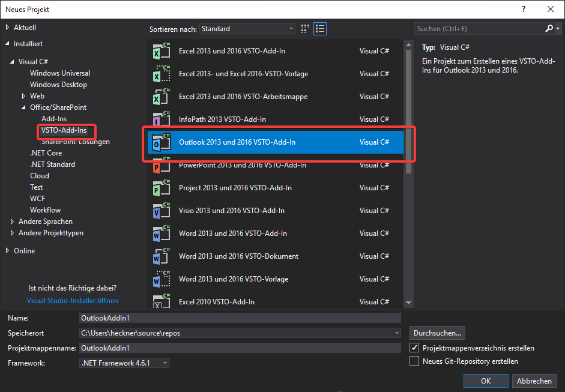Click Durchsuchen... to browse location
This screenshot has width=565, height=392.
pos(437,333)
